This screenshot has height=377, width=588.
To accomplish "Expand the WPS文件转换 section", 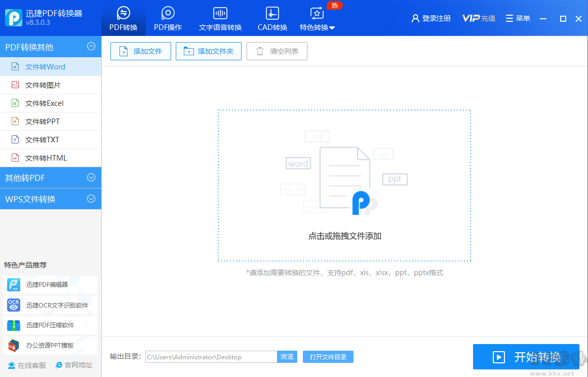I will click(x=51, y=199).
